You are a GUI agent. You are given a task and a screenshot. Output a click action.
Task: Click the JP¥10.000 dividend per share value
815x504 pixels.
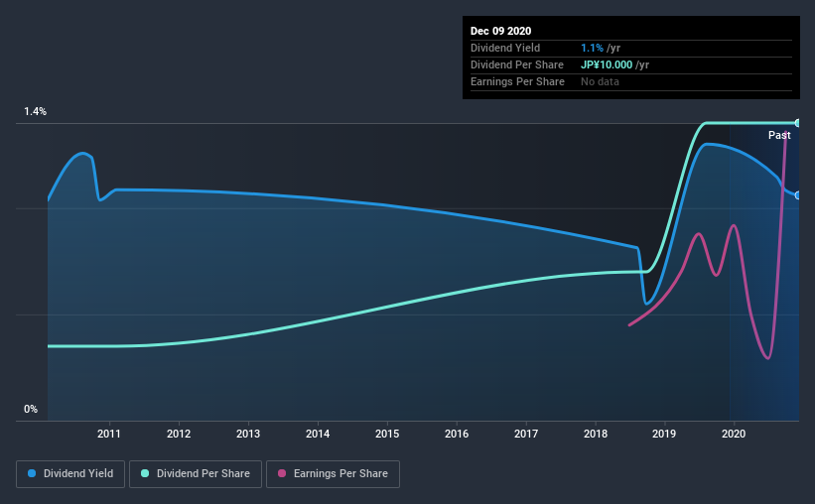tap(607, 64)
